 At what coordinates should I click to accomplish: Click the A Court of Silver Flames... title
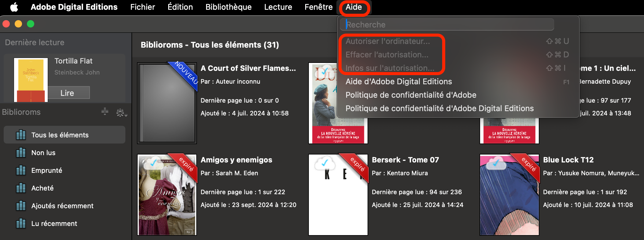(248, 68)
